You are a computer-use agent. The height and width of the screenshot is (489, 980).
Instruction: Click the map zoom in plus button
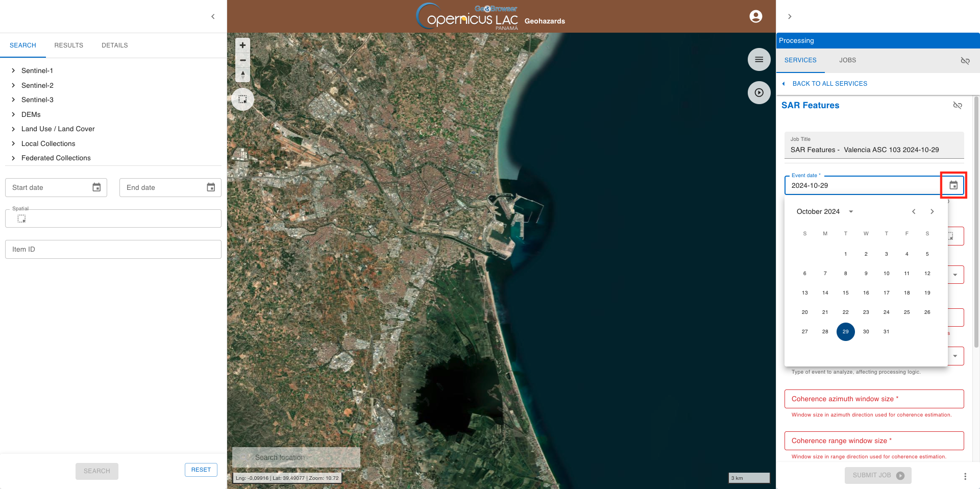[x=242, y=45]
